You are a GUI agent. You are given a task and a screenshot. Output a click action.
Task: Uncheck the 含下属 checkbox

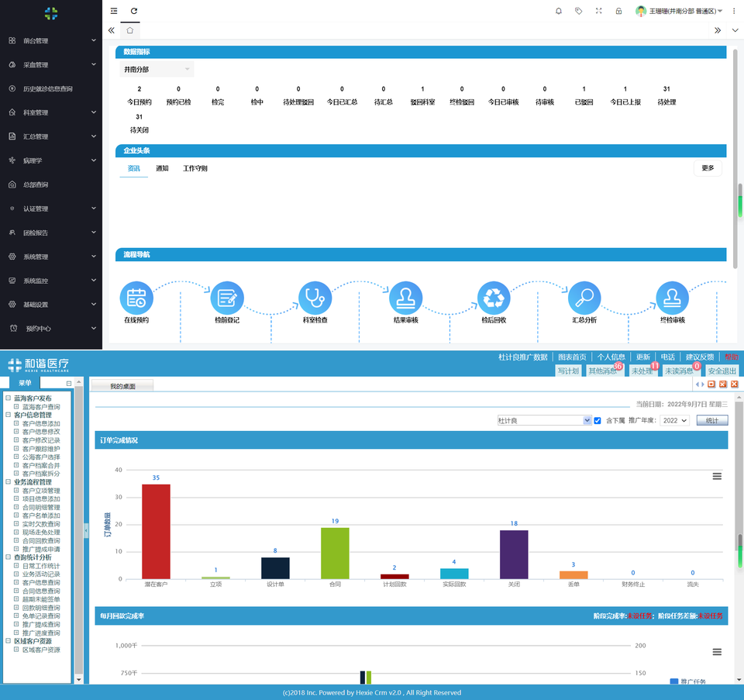pyautogui.click(x=598, y=421)
